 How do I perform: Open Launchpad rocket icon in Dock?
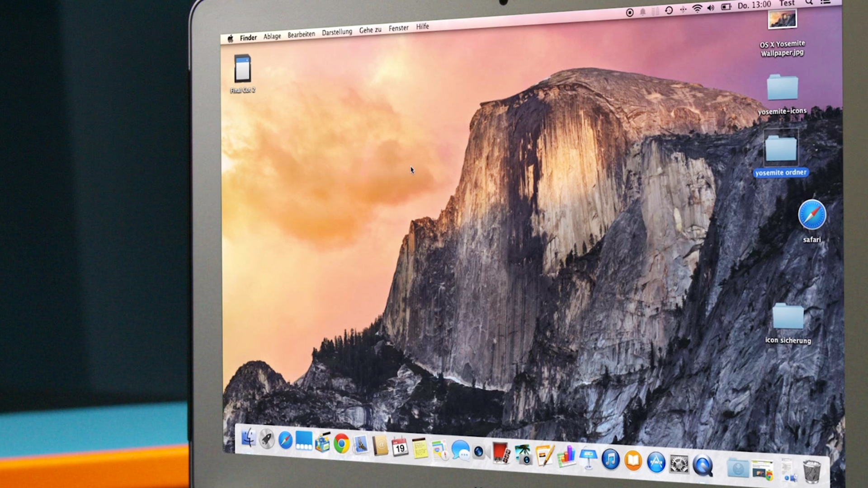[x=267, y=439]
